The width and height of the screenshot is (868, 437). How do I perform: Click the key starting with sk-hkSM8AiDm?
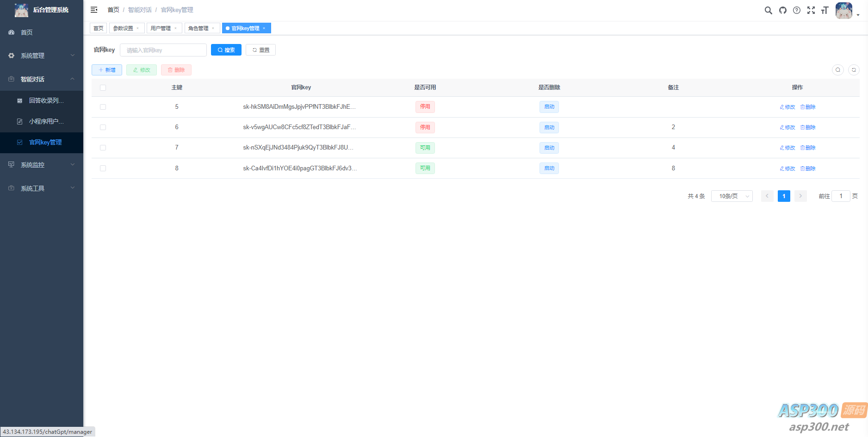(x=299, y=107)
